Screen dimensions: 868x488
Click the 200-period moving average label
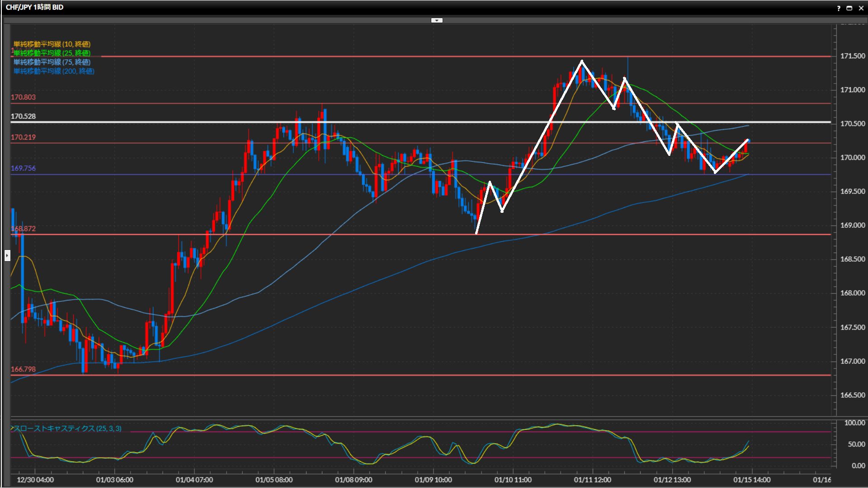pyautogui.click(x=54, y=71)
